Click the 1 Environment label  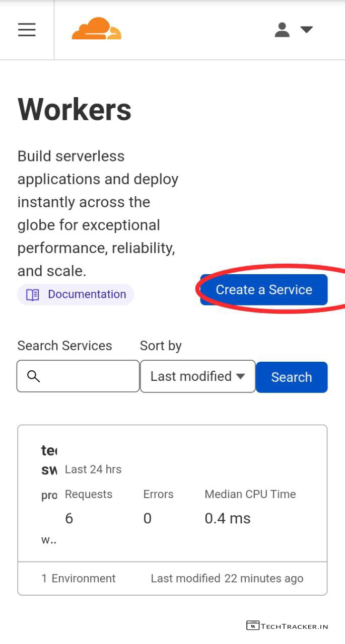79,578
